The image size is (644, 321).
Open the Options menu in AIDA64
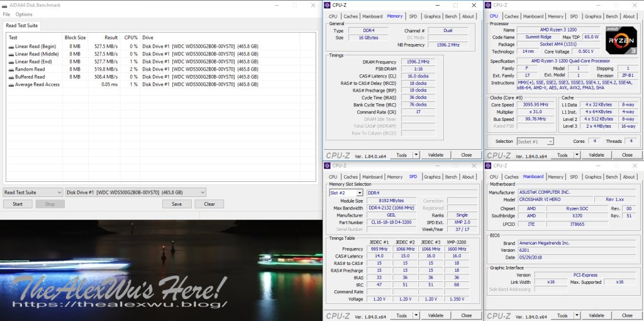tap(24, 14)
